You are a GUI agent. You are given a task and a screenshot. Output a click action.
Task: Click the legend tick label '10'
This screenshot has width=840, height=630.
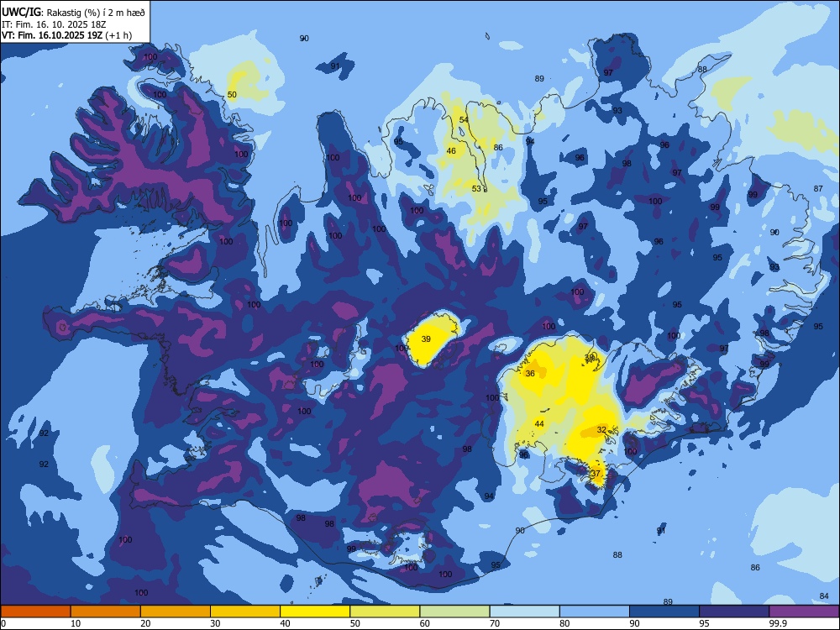click(76, 623)
